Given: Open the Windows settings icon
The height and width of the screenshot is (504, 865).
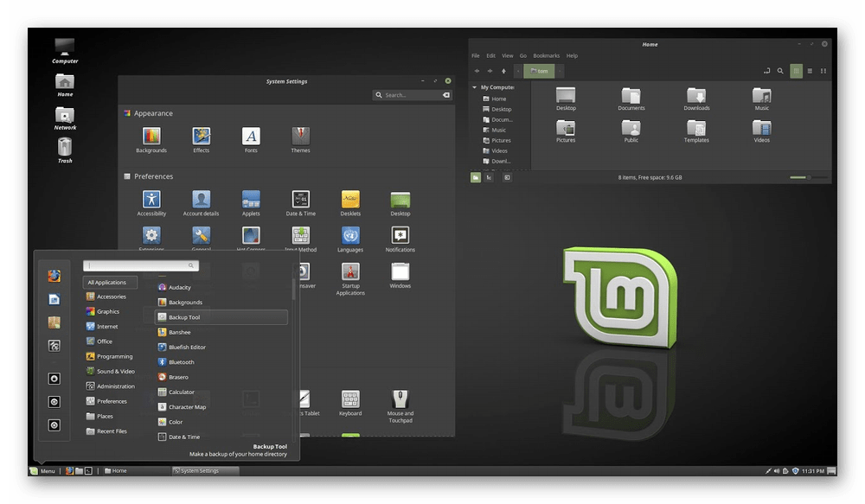Looking at the screenshot, I should click(400, 276).
